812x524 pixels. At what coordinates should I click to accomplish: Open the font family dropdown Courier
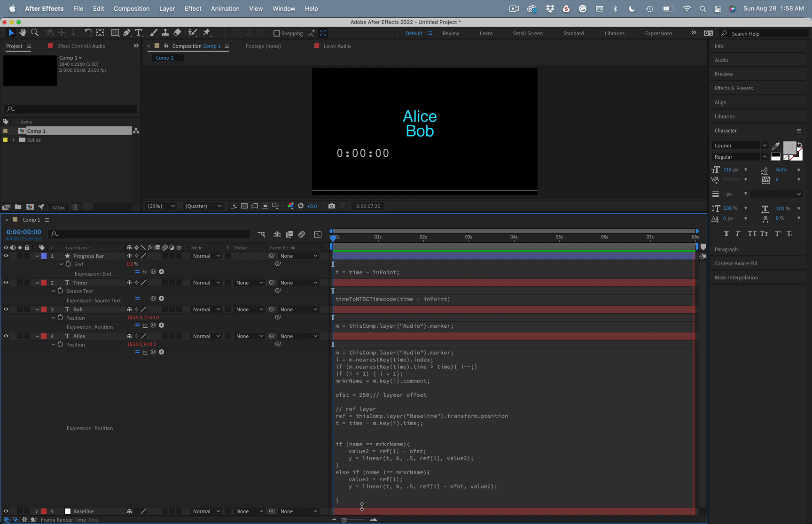click(x=740, y=146)
